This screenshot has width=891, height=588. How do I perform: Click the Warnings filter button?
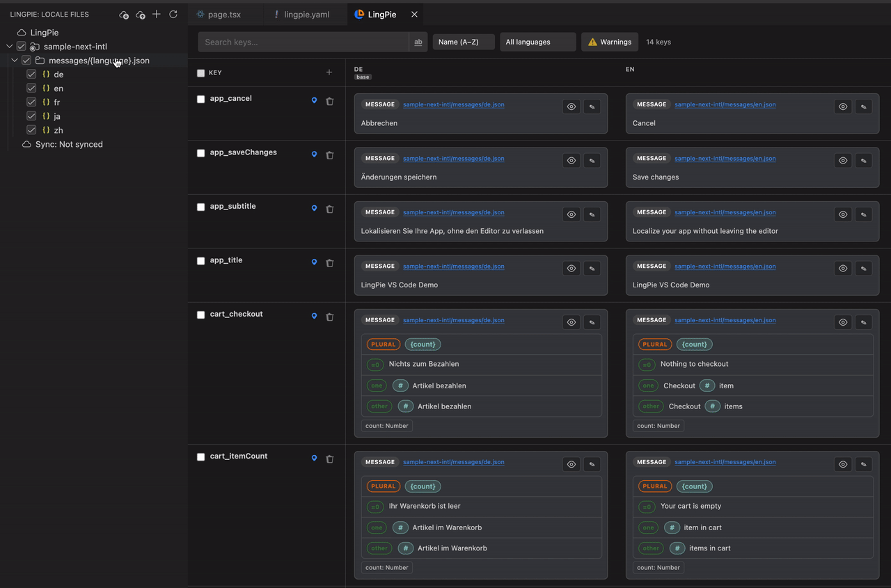pyautogui.click(x=610, y=42)
